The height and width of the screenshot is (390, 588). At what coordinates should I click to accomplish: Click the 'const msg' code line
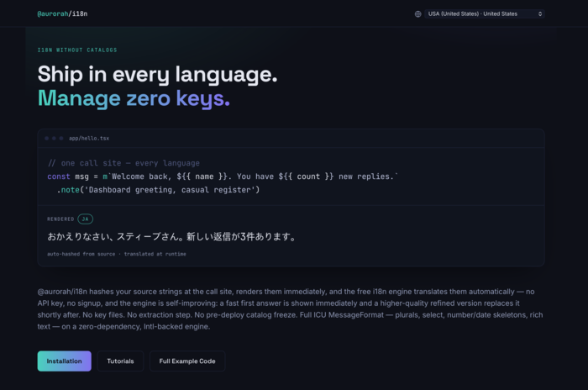click(x=223, y=177)
